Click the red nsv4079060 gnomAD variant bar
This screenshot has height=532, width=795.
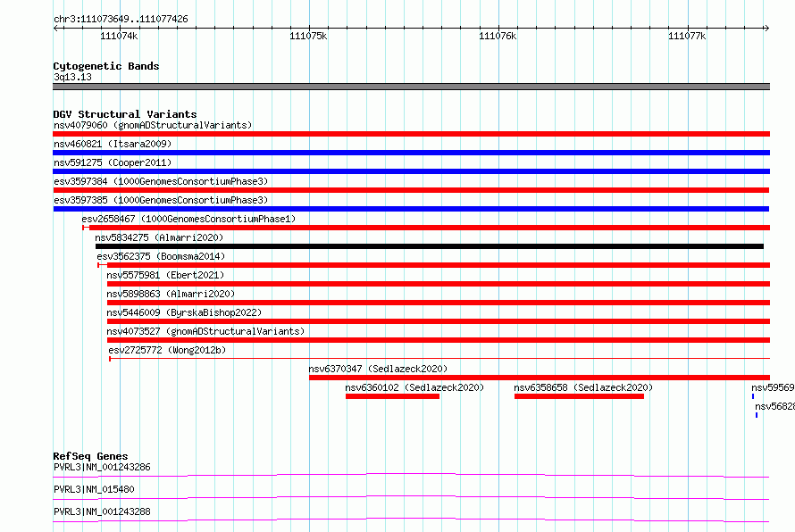411,134
